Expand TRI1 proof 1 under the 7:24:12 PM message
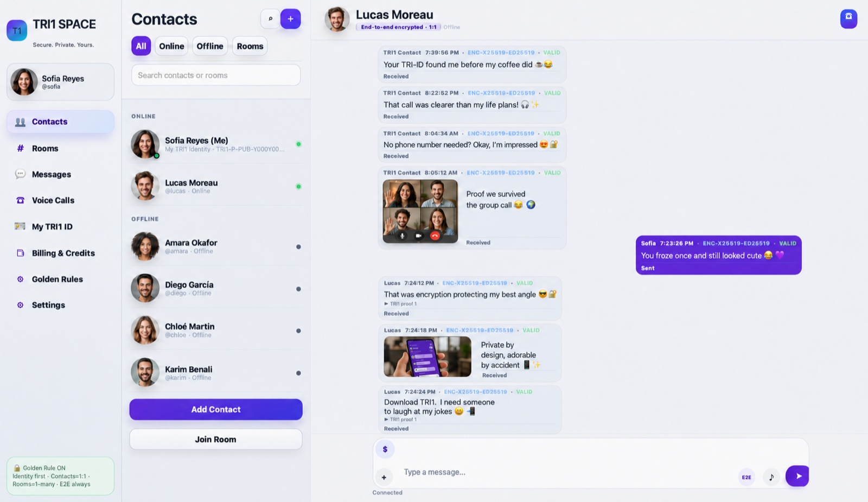 coord(400,304)
